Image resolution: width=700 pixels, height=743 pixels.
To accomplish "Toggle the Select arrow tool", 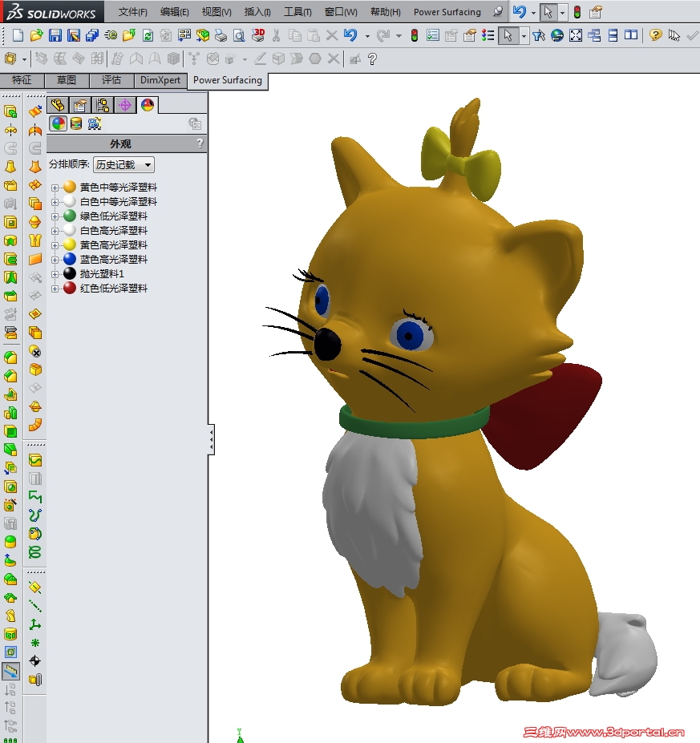I will tap(508, 37).
